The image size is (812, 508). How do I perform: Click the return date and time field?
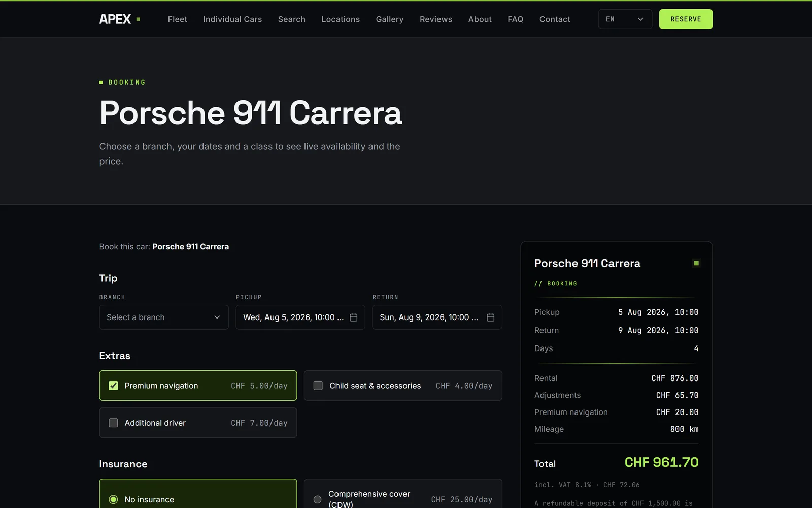click(x=437, y=317)
